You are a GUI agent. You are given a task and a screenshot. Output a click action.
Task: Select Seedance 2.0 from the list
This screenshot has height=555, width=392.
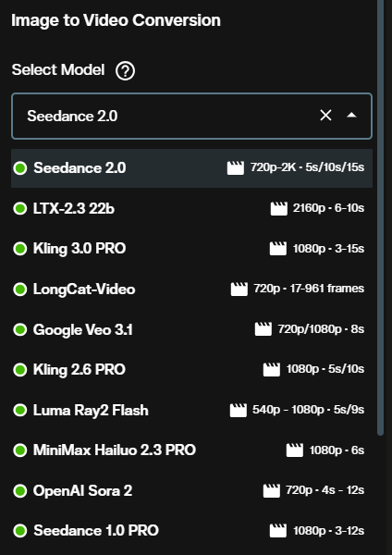click(191, 167)
